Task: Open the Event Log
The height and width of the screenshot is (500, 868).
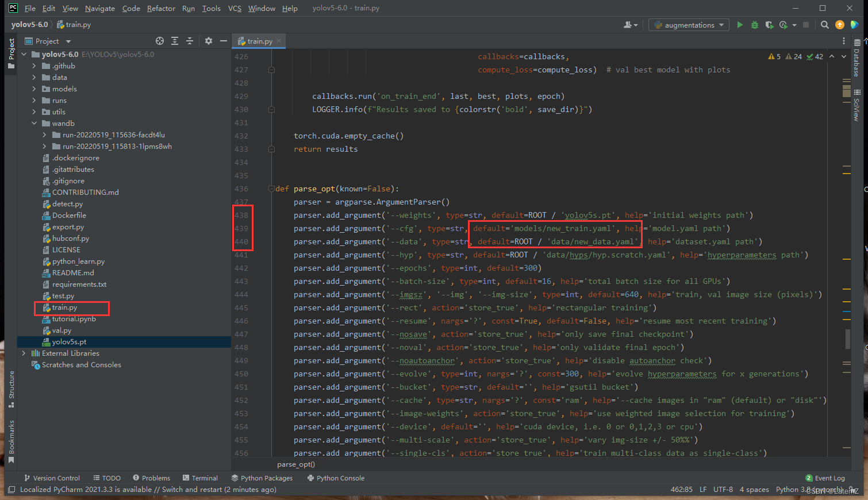Action: pos(825,478)
